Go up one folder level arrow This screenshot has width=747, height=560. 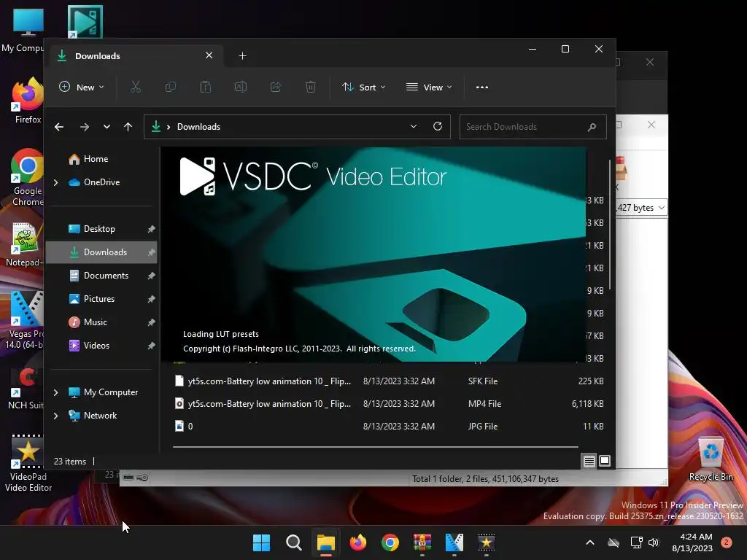tap(128, 127)
